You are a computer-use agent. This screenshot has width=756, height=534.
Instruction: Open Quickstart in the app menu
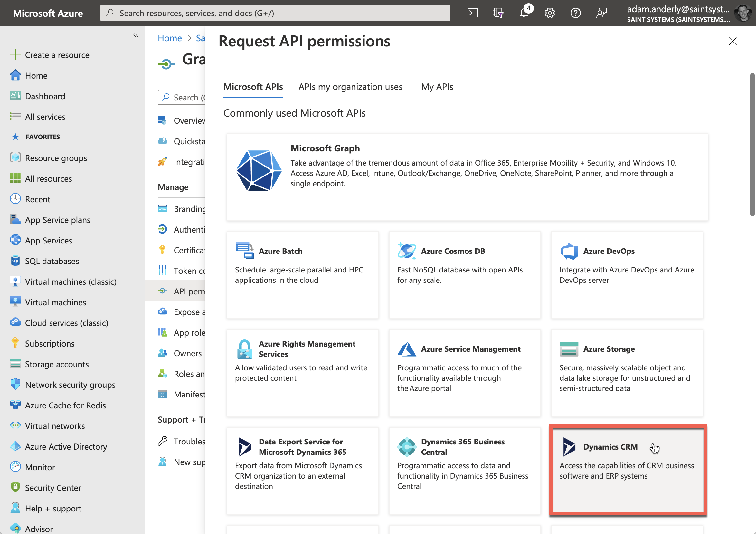click(x=182, y=141)
